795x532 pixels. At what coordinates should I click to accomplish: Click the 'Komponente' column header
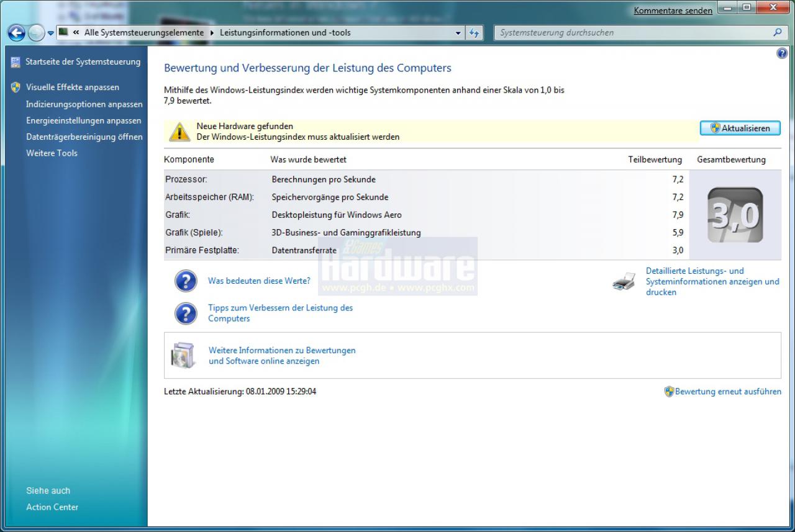(x=189, y=160)
